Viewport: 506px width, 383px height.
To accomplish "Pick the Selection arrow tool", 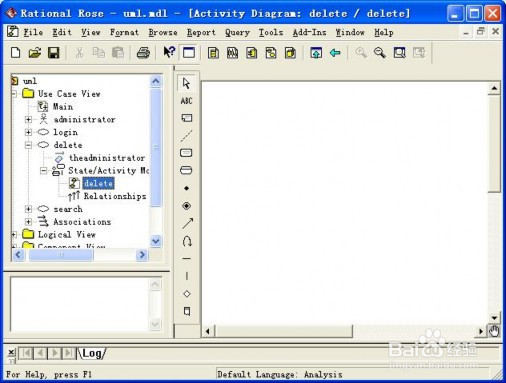I will click(186, 83).
